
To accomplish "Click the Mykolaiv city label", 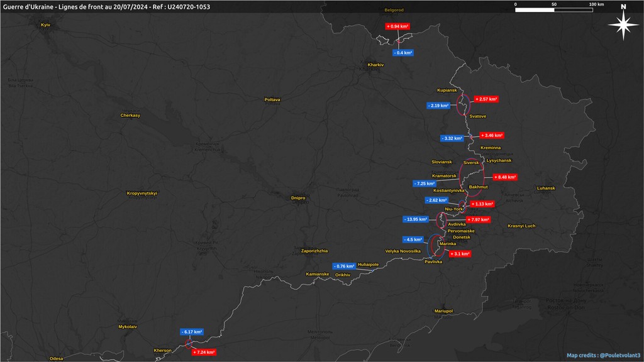I will click(128, 327).
